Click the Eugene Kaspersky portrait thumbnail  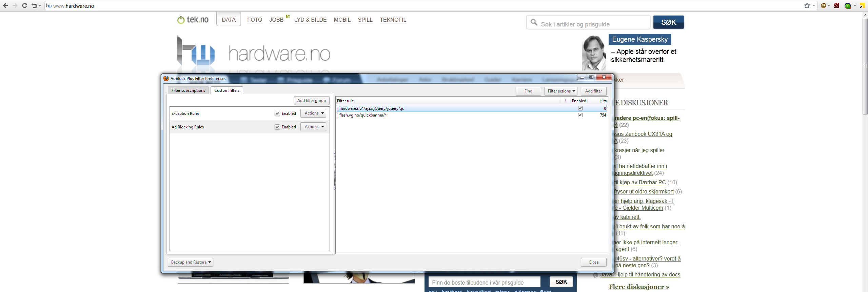pyautogui.click(x=594, y=53)
